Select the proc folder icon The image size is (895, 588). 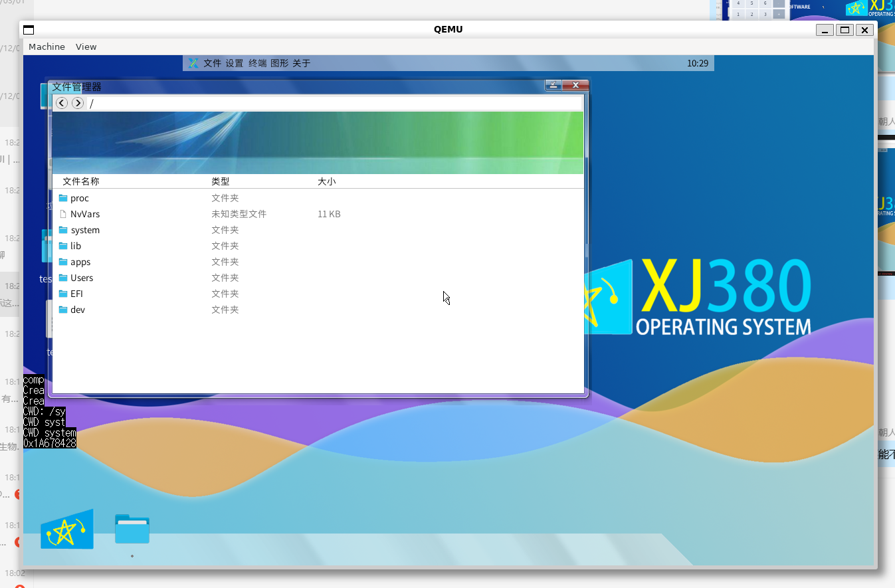point(63,198)
